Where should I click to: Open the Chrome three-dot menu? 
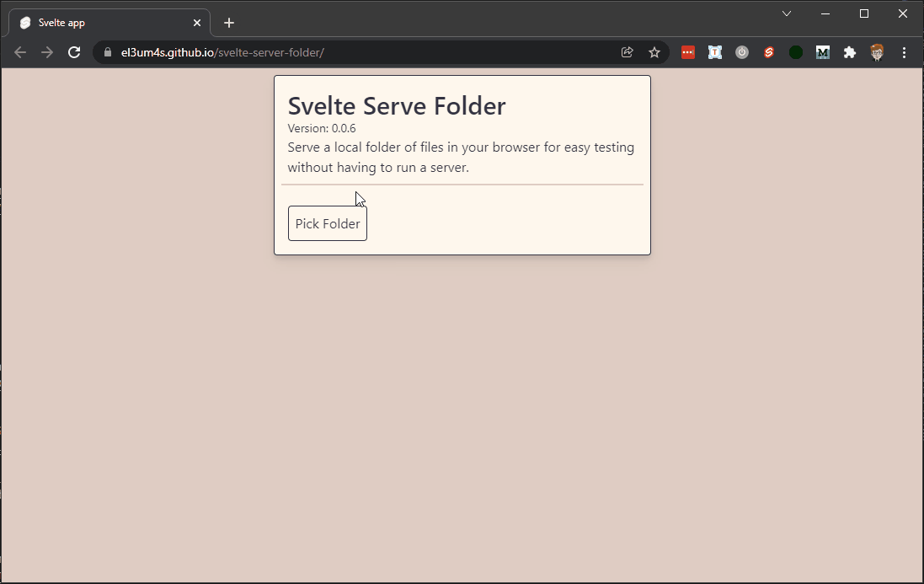pyautogui.click(x=904, y=52)
